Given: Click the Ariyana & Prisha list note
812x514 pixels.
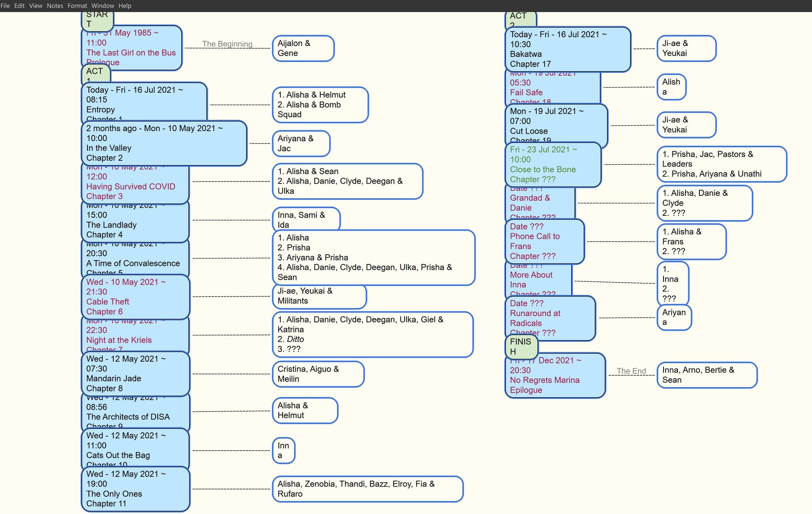Looking at the screenshot, I should [374, 257].
